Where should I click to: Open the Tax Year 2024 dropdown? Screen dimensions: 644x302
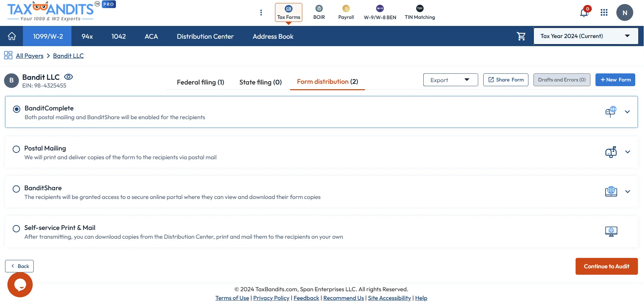pos(586,36)
